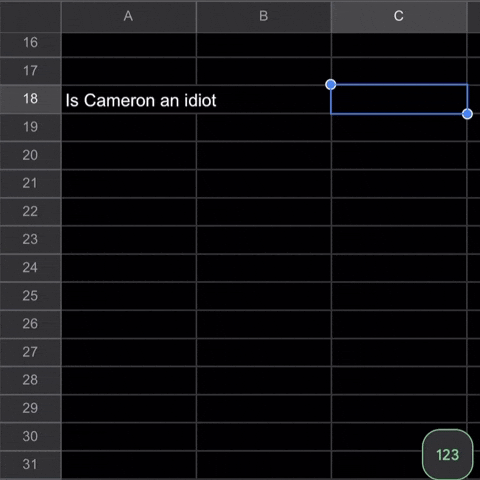The width and height of the screenshot is (480, 480).
Task: Select row 28 header
Action: [30, 380]
